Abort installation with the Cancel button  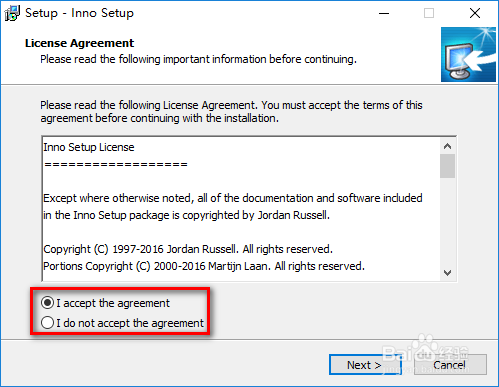click(450, 365)
